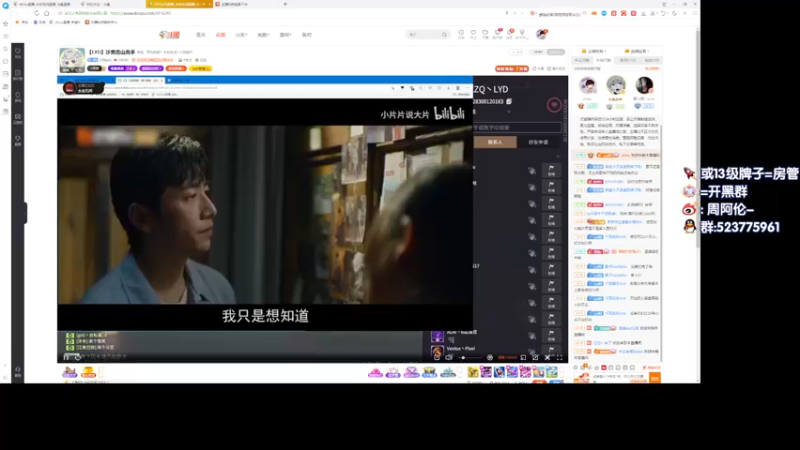Screen dimensions: 800x450
Task: Click the task chest icon below player left
Action: pyautogui.click(x=69, y=372)
